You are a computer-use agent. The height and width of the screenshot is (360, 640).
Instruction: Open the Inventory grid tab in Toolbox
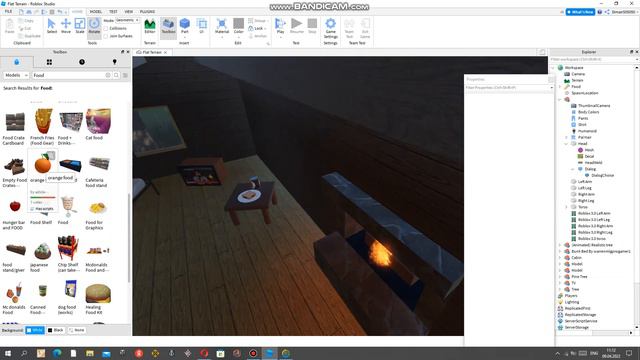[x=49, y=62]
